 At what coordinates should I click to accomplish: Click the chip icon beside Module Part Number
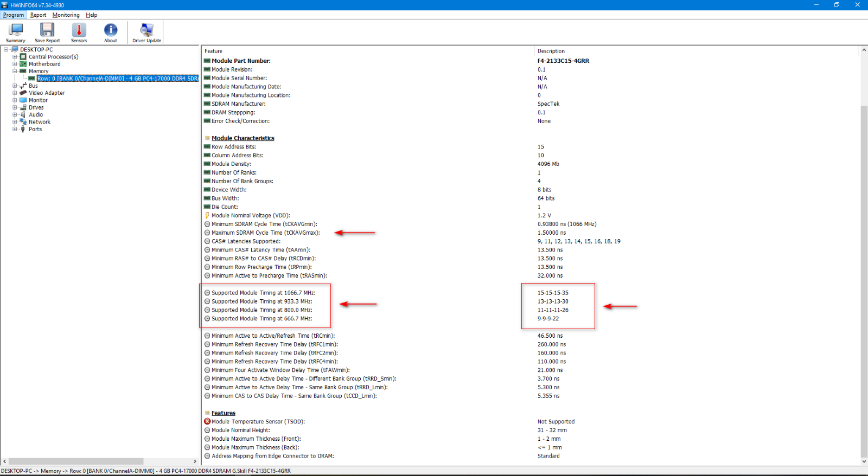coord(207,61)
